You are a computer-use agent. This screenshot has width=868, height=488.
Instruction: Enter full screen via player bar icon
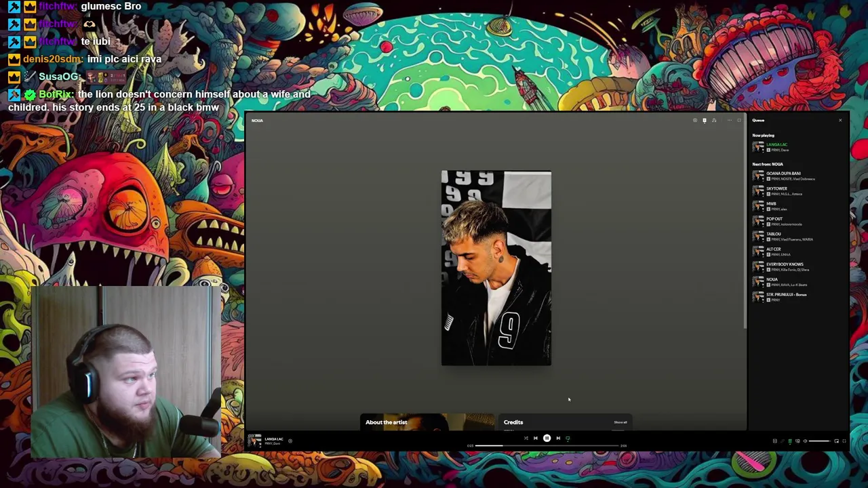click(x=844, y=441)
